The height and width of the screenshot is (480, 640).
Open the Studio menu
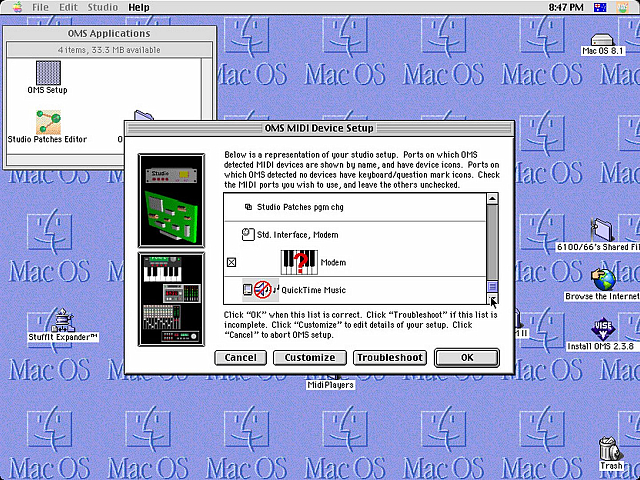coord(102,7)
